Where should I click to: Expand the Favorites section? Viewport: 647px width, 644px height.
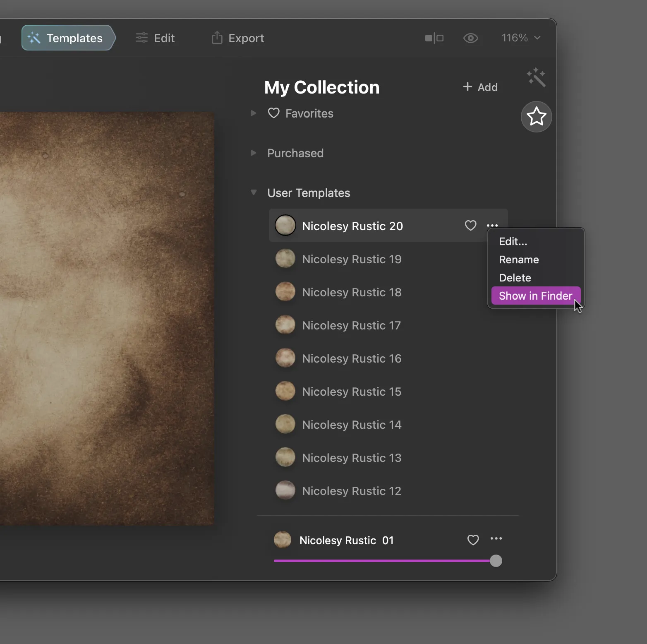pos(254,113)
